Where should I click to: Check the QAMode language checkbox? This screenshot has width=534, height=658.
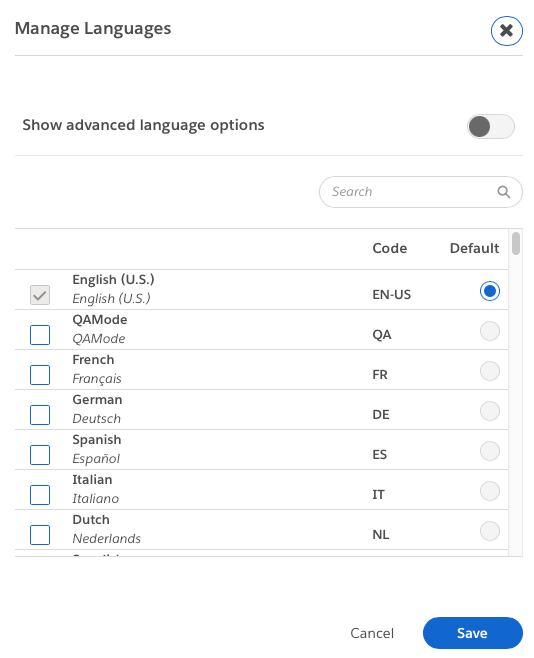[x=40, y=335]
